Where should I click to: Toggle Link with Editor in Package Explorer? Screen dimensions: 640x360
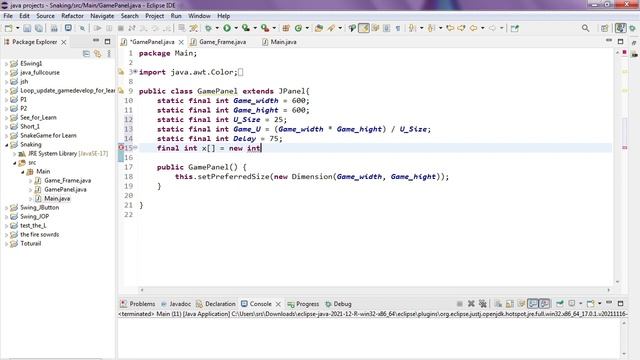point(98,53)
